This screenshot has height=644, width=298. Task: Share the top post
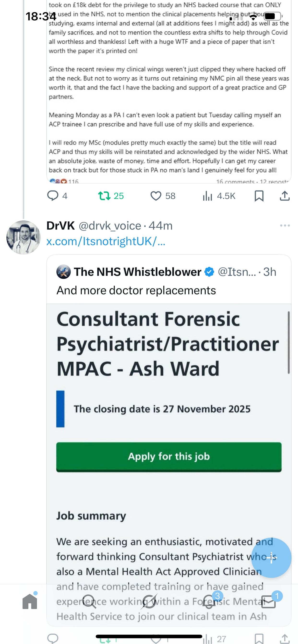[x=285, y=196]
